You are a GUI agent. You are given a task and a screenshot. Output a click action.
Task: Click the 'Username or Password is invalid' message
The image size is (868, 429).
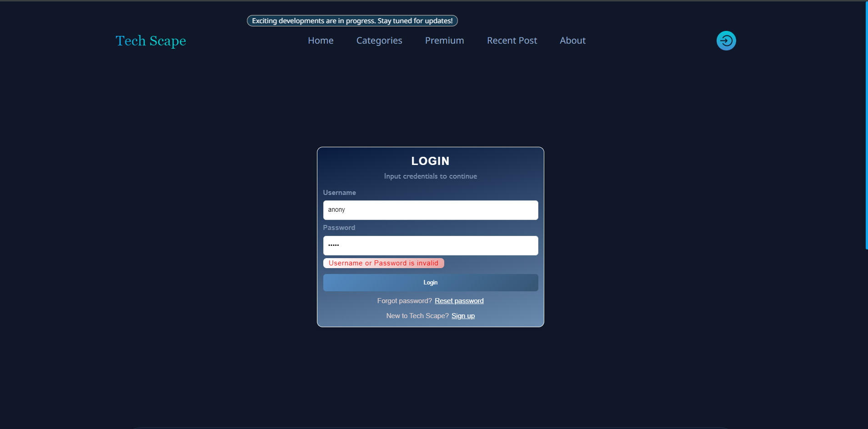(x=384, y=263)
